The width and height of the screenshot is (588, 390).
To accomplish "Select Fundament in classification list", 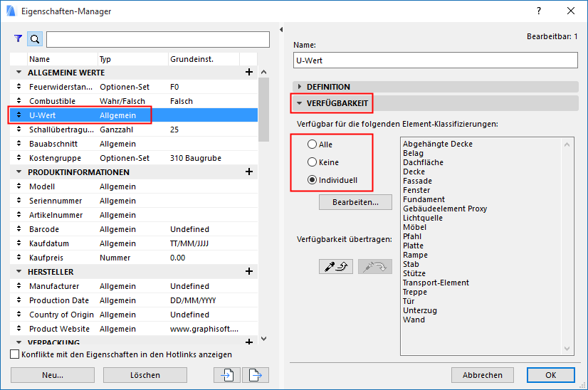I will pos(424,199).
